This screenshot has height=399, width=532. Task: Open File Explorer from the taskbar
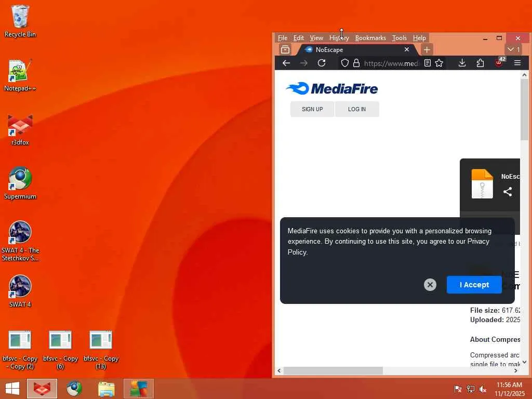tap(106, 389)
